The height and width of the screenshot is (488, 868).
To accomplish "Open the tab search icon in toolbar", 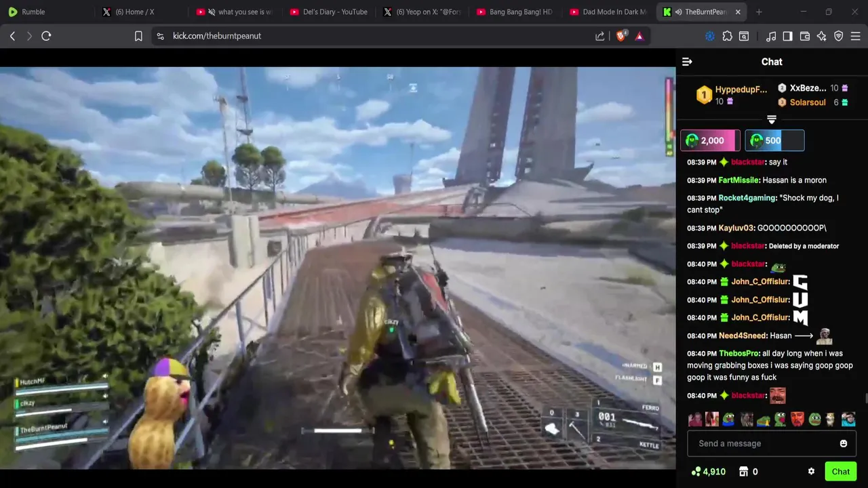I will (744, 36).
